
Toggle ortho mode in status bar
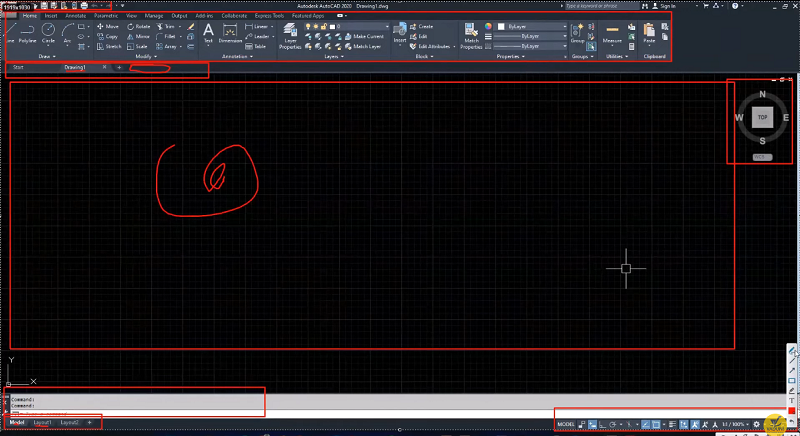[x=602, y=424]
